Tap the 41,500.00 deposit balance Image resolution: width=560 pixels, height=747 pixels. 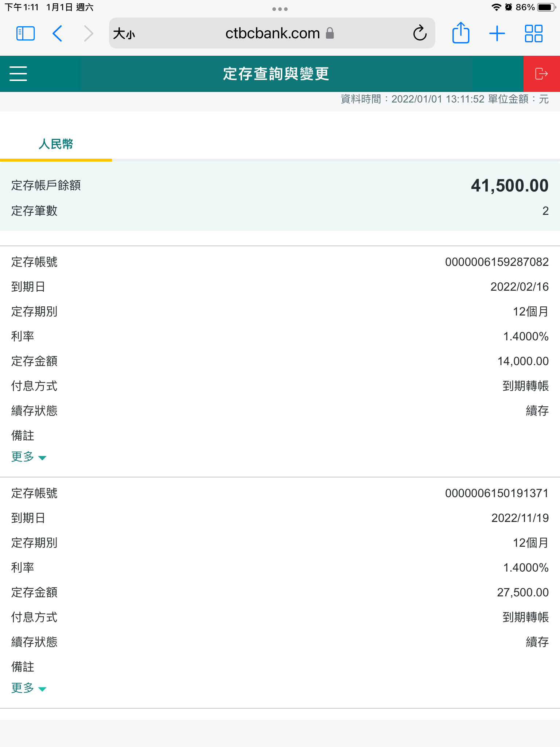(x=509, y=186)
